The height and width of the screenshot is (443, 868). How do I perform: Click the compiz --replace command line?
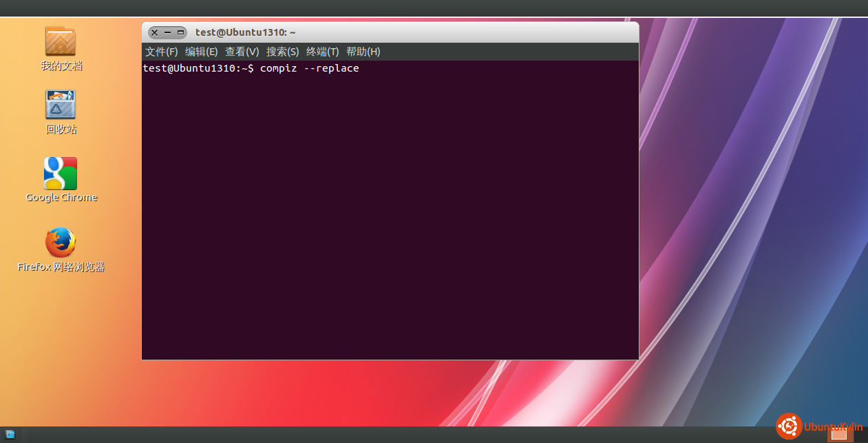pyautogui.click(x=309, y=68)
